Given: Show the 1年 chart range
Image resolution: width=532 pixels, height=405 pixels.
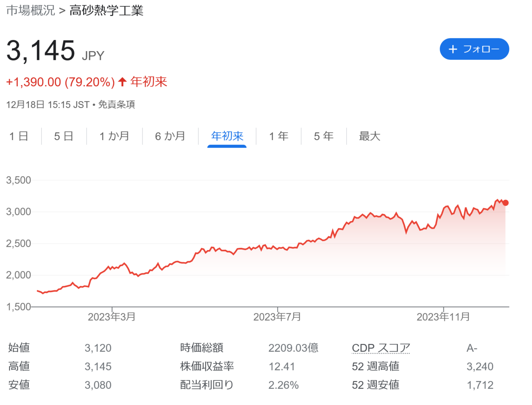Looking at the screenshot, I should click(279, 136).
